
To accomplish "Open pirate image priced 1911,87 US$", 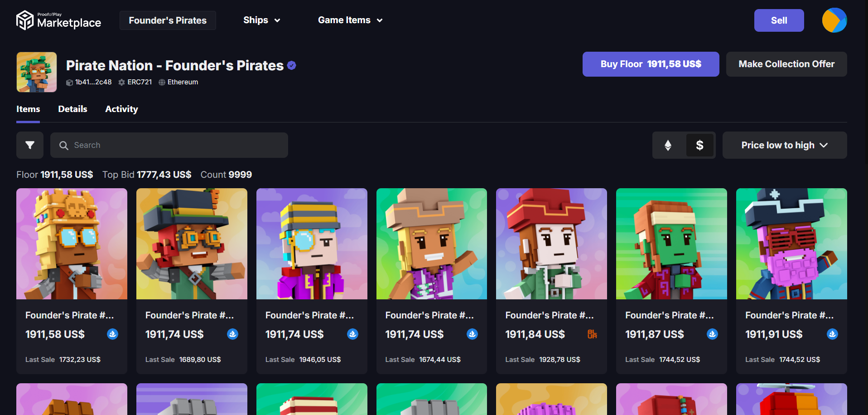I will point(671,244).
